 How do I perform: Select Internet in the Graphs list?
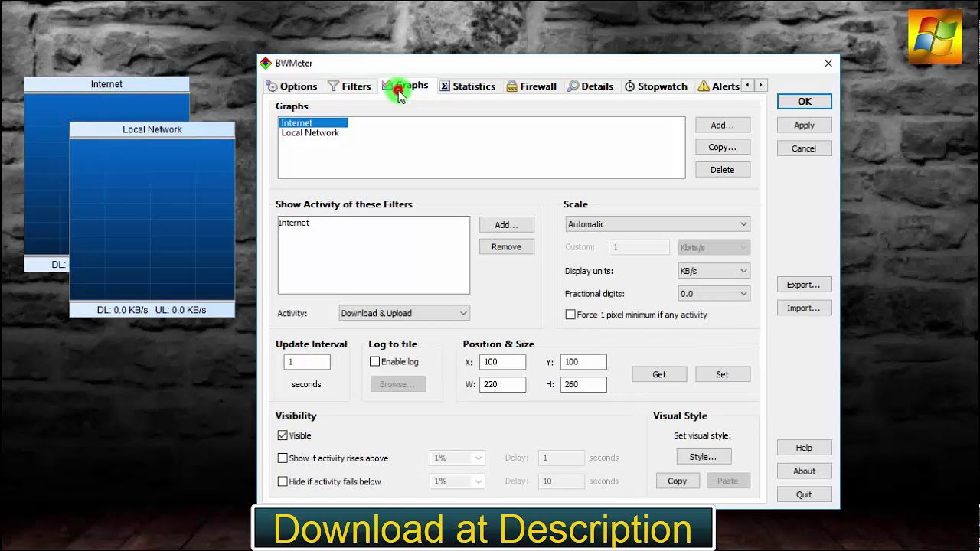[x=314, y=123]
